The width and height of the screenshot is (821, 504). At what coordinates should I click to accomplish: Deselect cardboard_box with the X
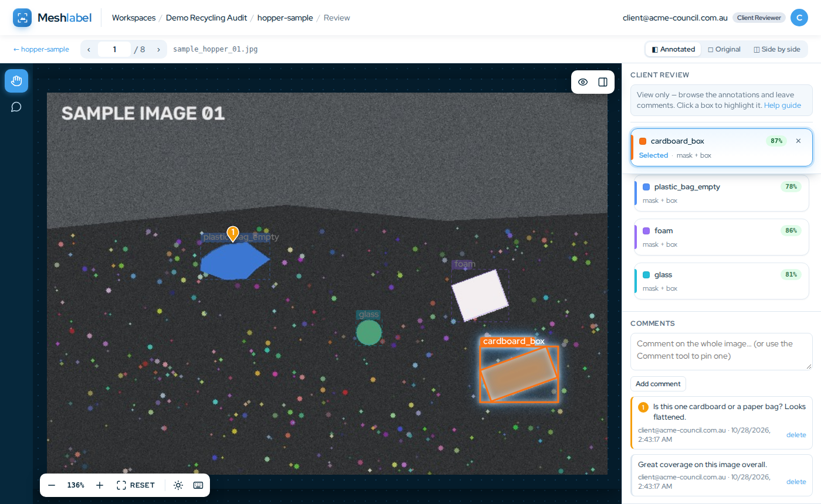click(x=798, y=141)
